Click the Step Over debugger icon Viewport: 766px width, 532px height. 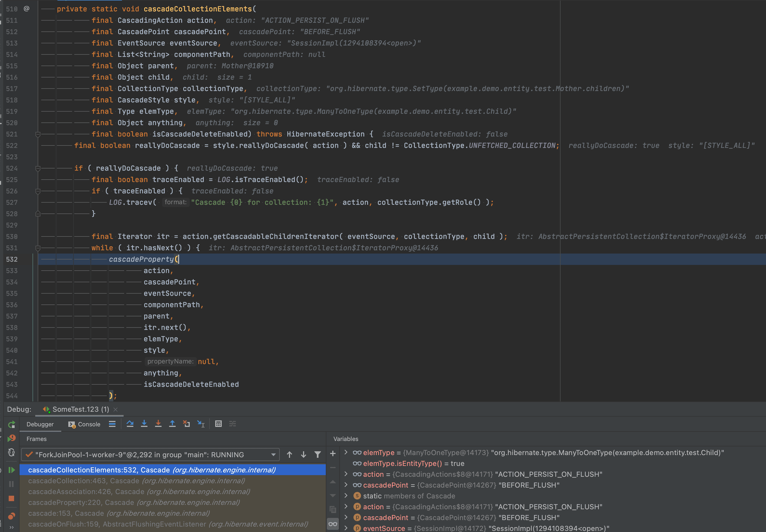(x=130, y=424)
